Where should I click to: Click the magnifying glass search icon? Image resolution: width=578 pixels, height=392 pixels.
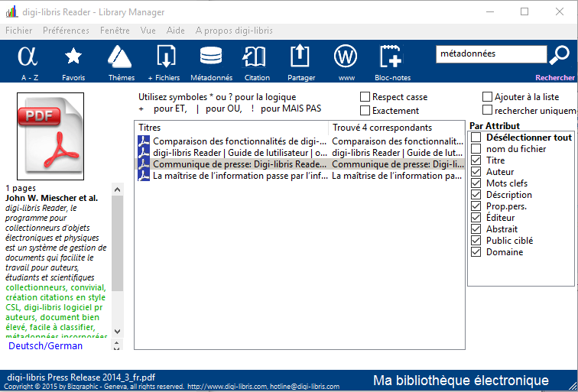tap(559, 55)
